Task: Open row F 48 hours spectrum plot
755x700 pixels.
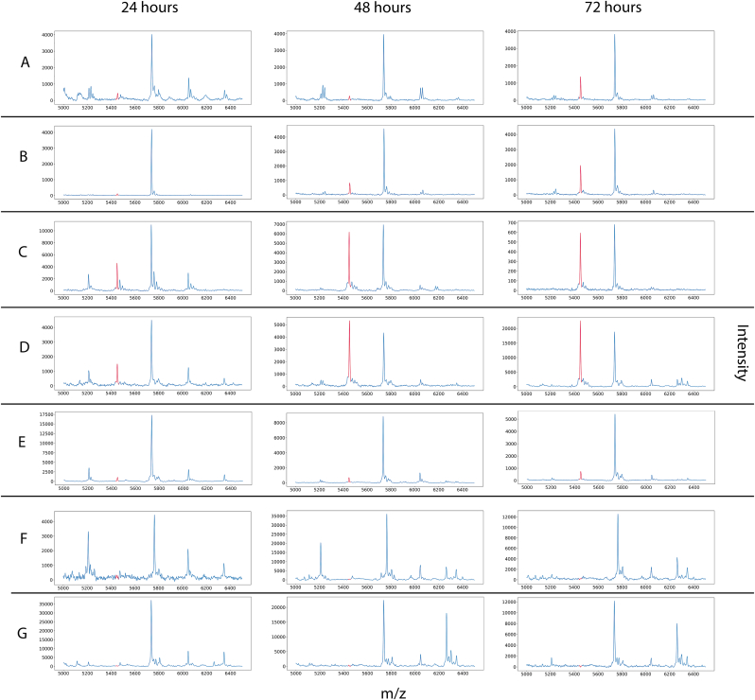Action: click(385, 548)
